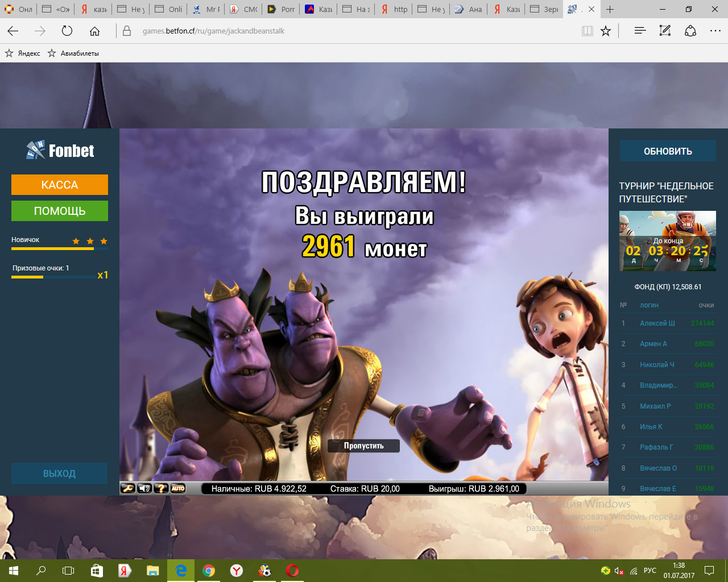
Task: Click the Пропустить skip button
Action: tap(363, 446)
